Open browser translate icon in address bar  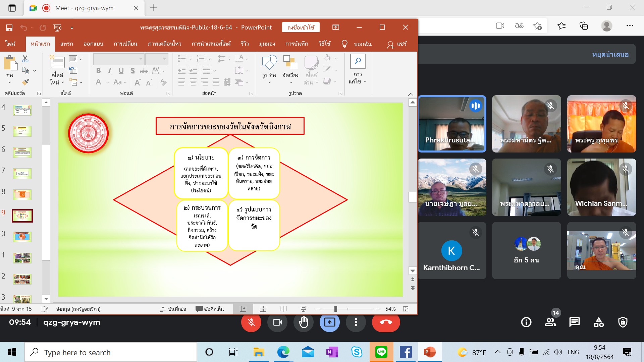coord(519,25)
